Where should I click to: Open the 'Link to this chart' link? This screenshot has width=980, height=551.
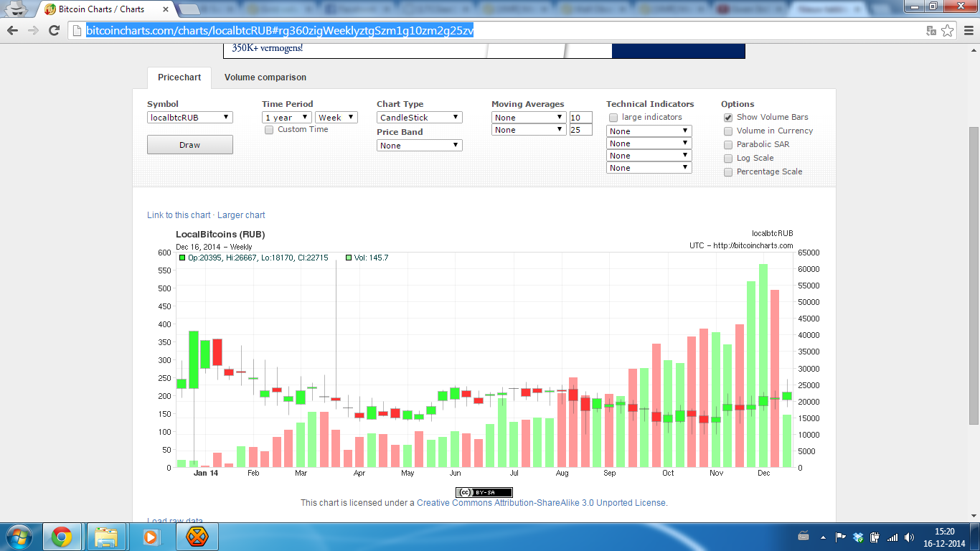pos(179,215)
